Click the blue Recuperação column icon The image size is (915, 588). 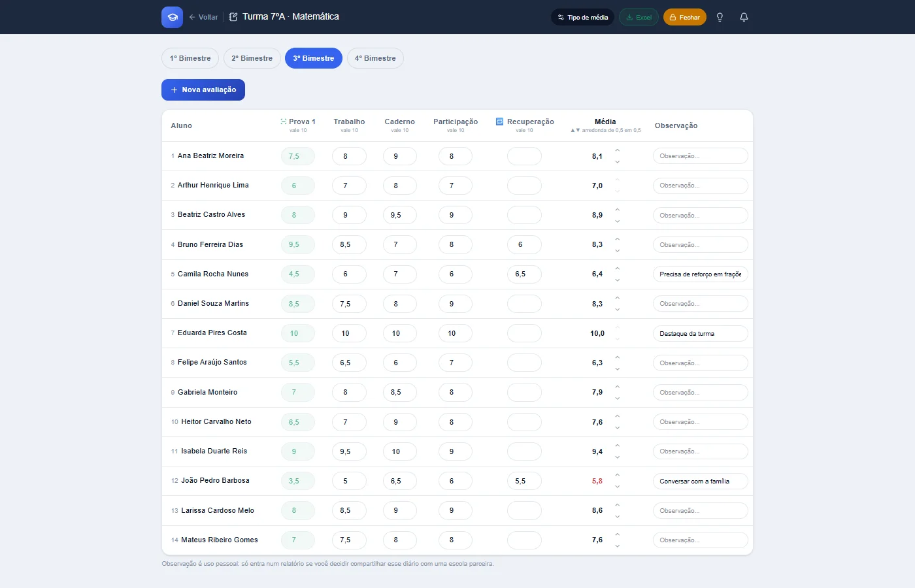click(x=500, y=122)
